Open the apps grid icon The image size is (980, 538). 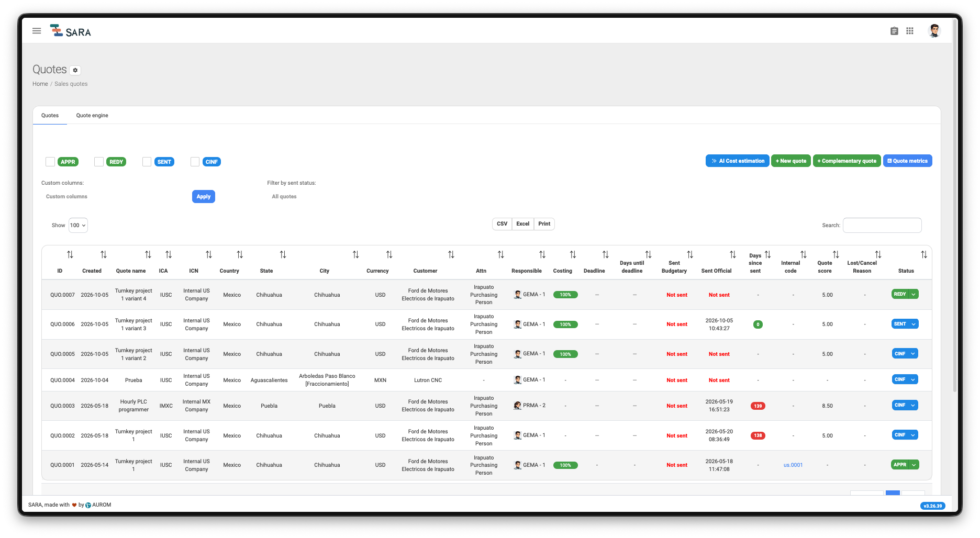point(910,31)
